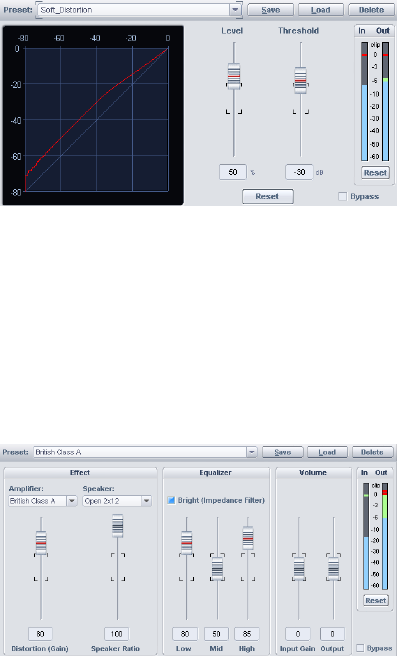Viewport: 397px width, 656px height.
Task: Click the Speaker Ratio slider handle
Action: tap(118, 525)
